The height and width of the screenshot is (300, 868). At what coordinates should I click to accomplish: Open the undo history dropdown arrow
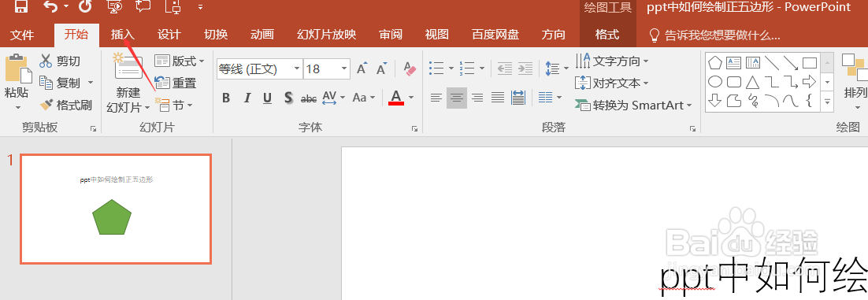tap(66, 6)
